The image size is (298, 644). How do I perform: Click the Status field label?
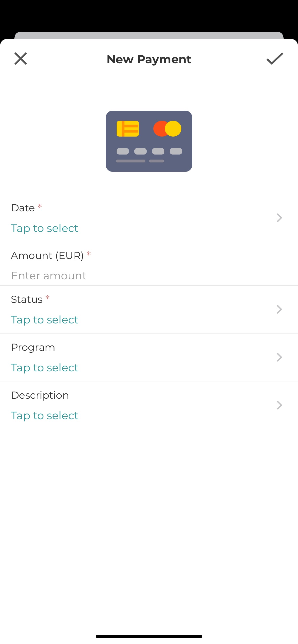pyautogui.click(x=27, y=299)
